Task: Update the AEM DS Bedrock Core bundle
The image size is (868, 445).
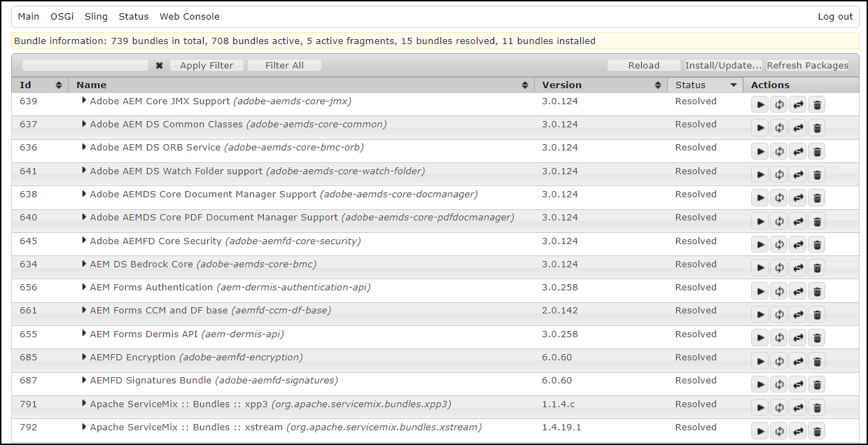Action: click(797, 268)
